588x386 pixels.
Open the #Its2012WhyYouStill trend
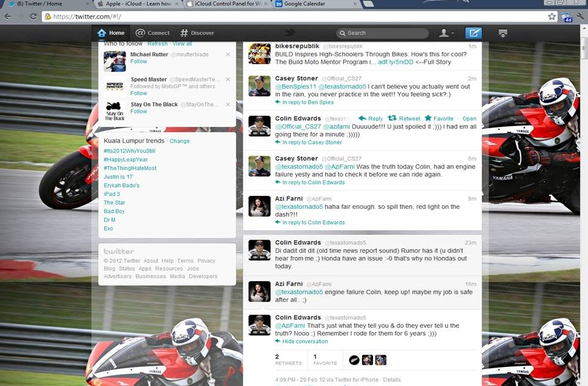pyautogui.click(x=129, y=151)
